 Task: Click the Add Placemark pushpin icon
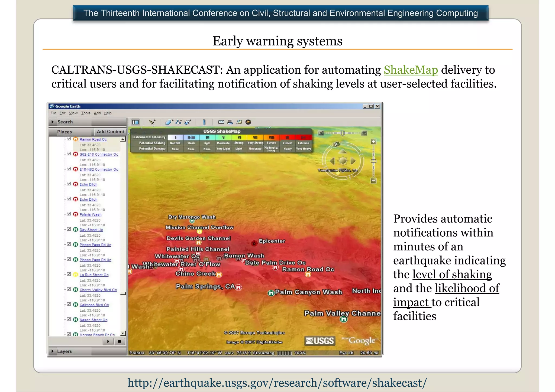[x=152, y=122]
